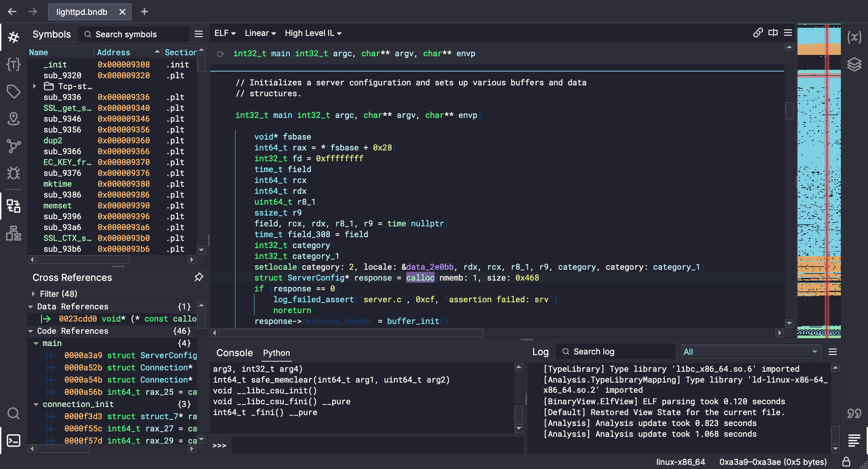Open the buffer_init function link
This screenshot has height=469, width=868.
point(413,321)
